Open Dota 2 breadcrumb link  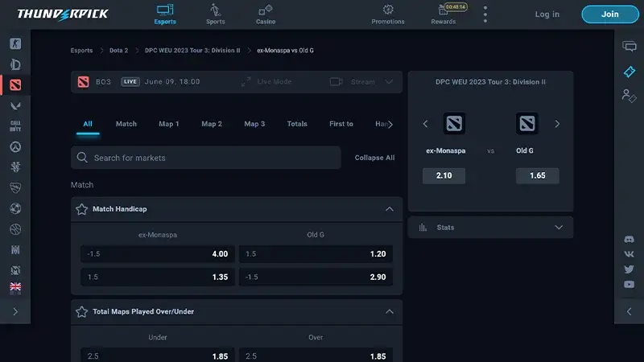[x=118, y=51]
